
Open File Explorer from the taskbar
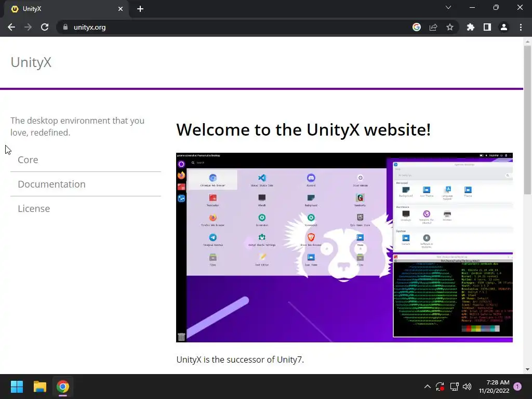[x=39, y=387]
